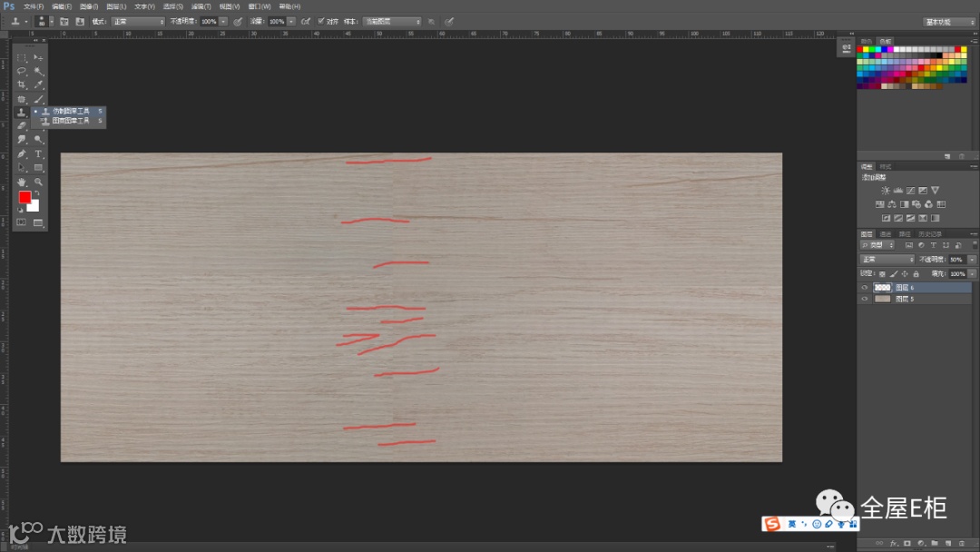This screenshot has width=980, height=552.
Task: Select the Crop tool
Action: [x=21, y=85]
